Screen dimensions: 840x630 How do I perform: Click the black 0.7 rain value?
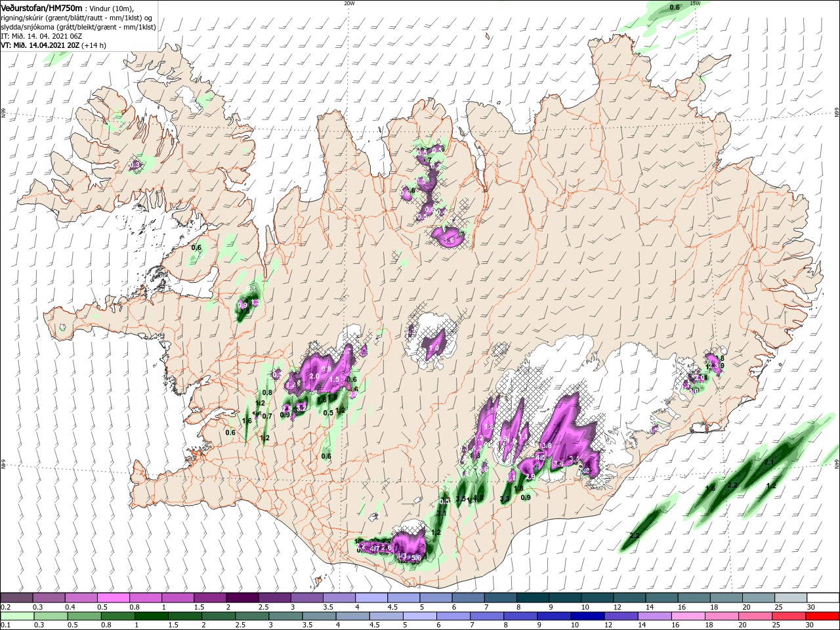267,416
